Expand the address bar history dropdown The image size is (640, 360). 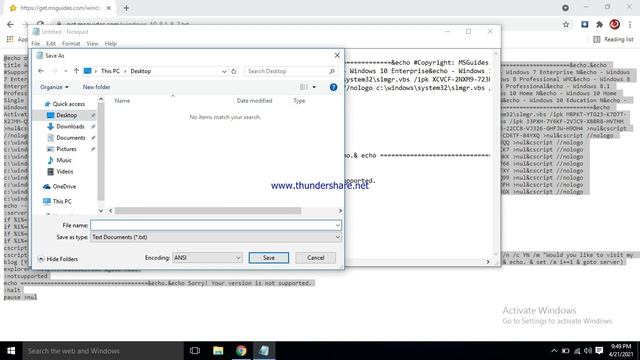(224, 71)
